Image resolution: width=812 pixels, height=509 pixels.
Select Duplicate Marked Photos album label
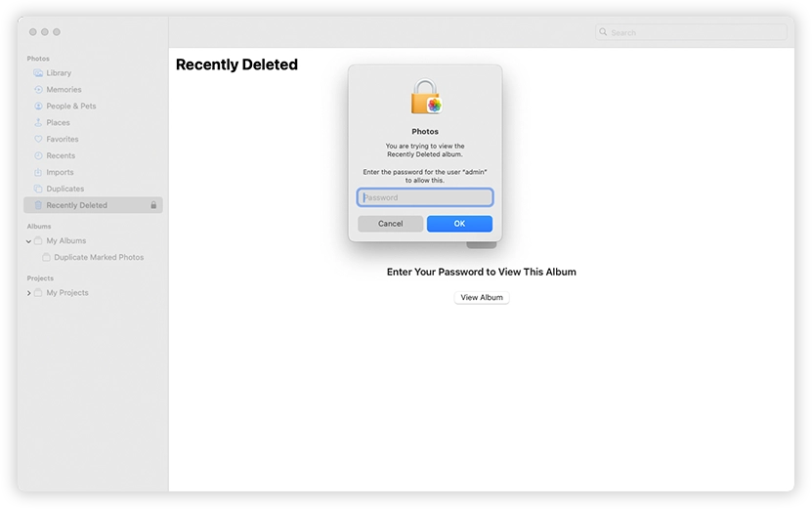(x=99, y=257)
